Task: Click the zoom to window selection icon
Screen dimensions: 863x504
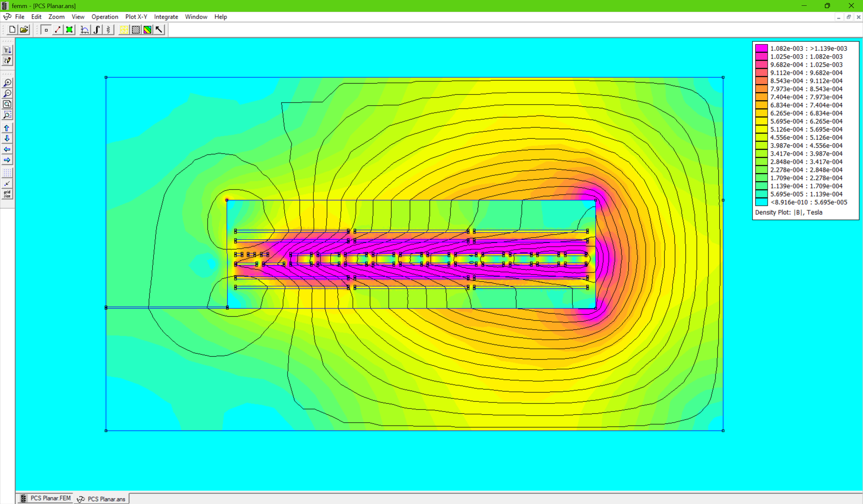Action: [7, 115]
